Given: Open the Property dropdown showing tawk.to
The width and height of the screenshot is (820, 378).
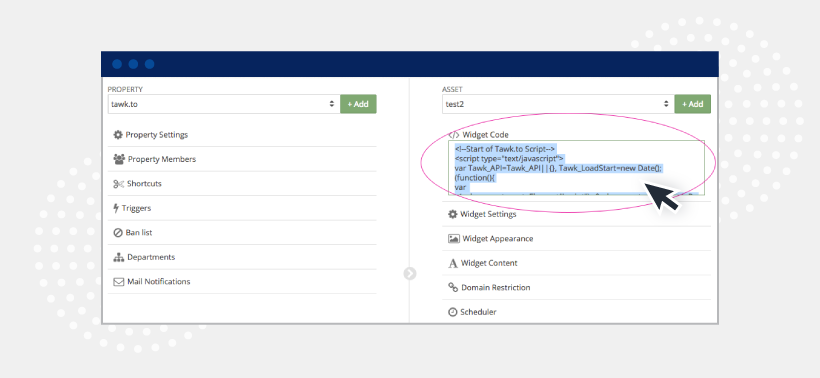Looking at the screenshot, I should [224, 104].
